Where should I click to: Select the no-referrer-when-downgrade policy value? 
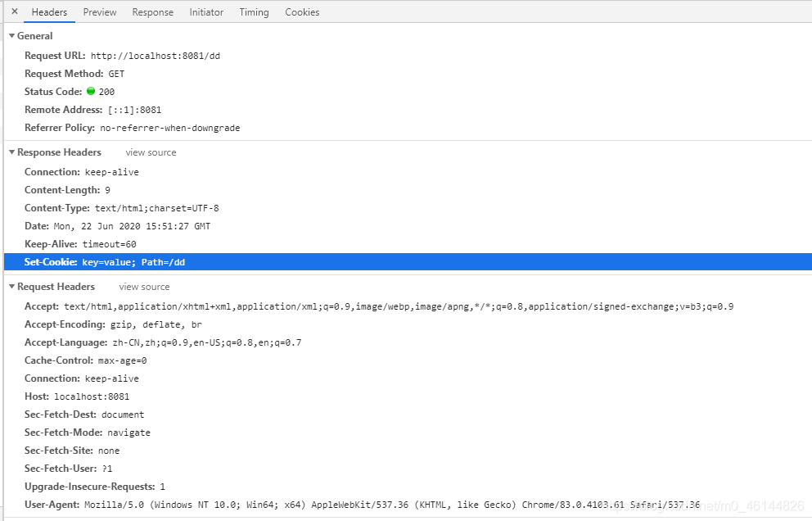coord(170,128)
